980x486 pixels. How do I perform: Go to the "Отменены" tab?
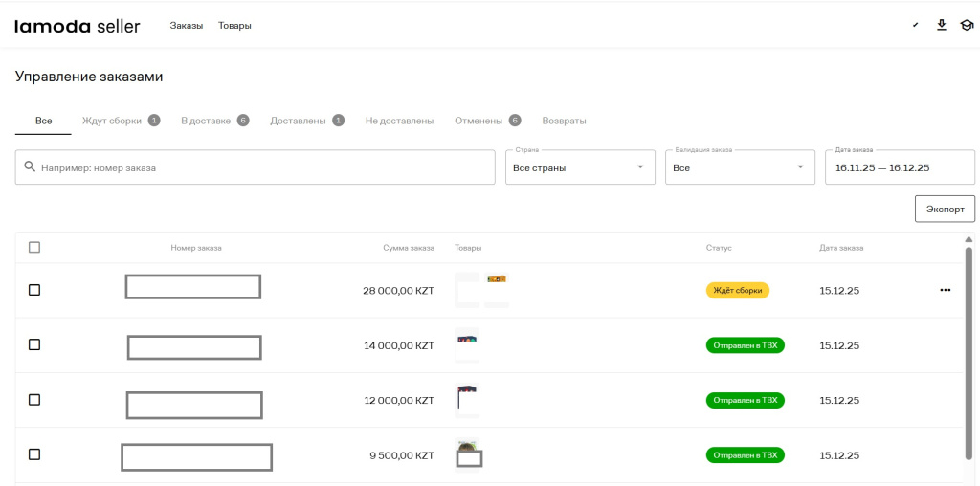479,121
